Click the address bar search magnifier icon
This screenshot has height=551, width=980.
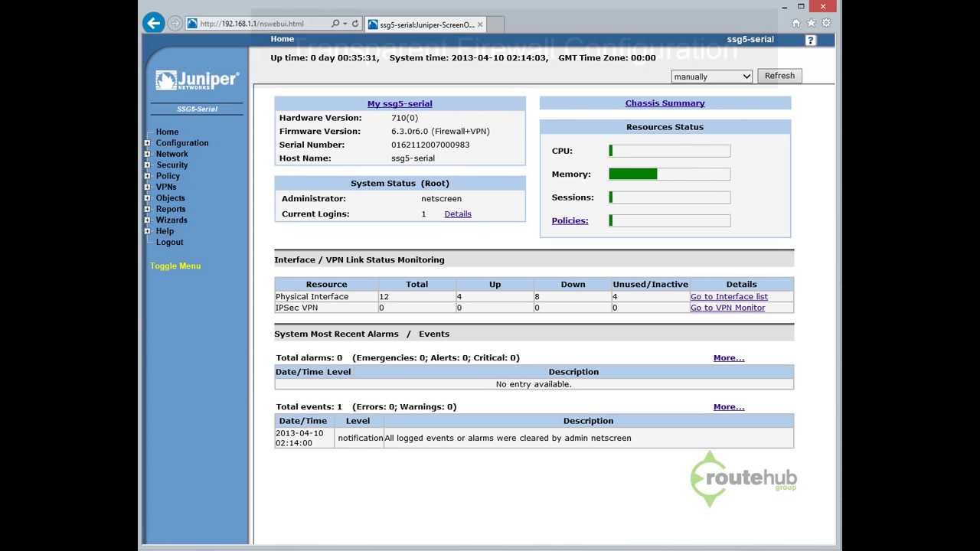pos(335,24)
